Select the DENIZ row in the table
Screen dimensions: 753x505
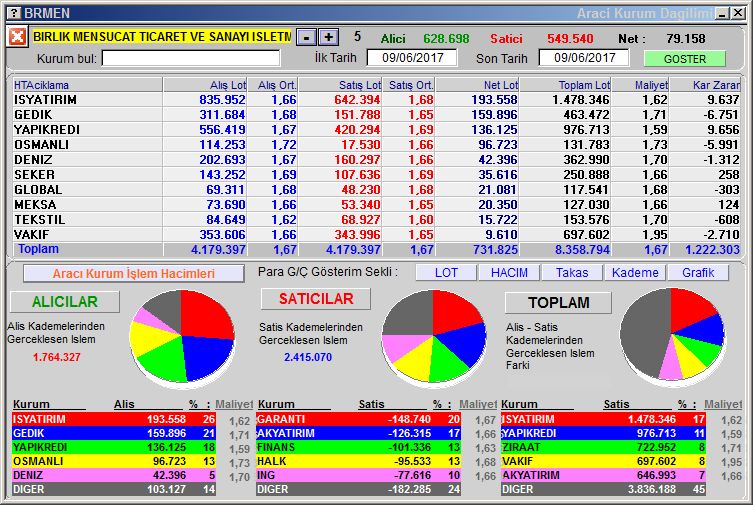[376, 159]
